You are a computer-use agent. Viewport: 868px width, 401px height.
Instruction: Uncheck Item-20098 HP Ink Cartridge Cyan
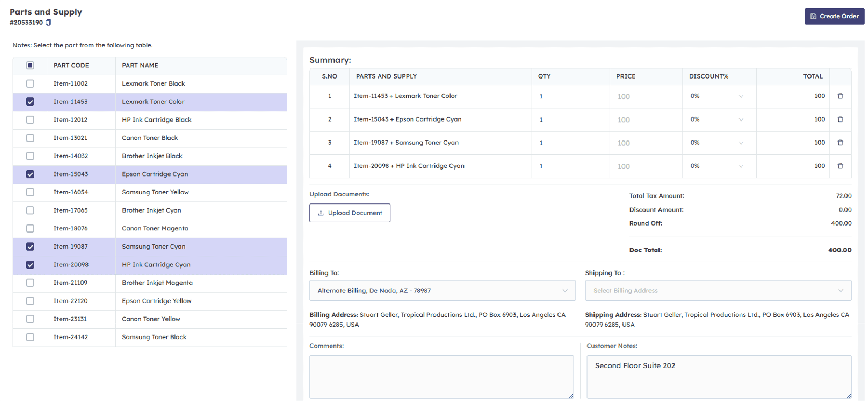pyautogui.click(x=30, y=265)
